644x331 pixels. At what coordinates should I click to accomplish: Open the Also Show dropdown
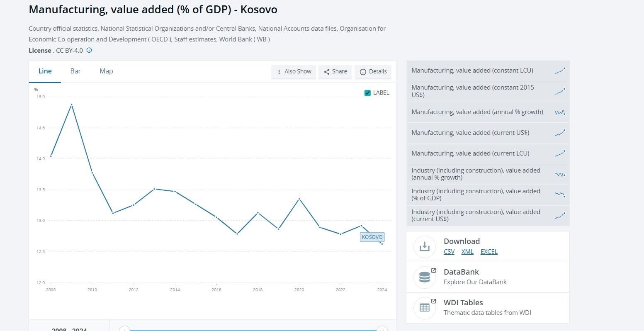point(294,72)
